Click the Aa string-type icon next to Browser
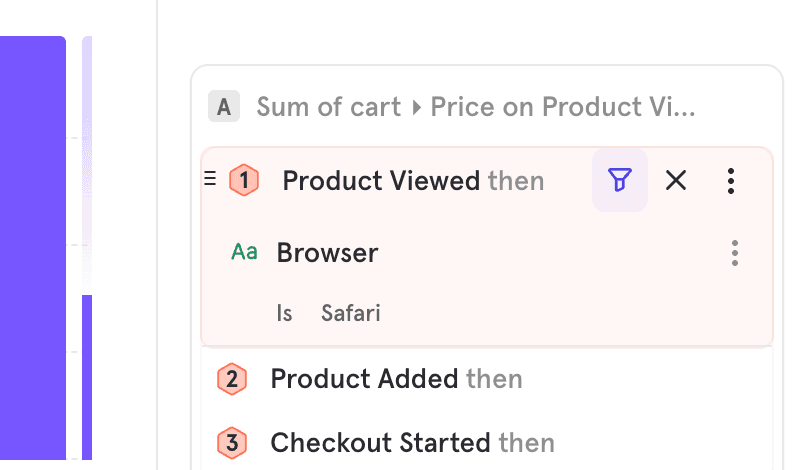Image resolution: width=804 pixels, height=470 pixels. point(245,252)
